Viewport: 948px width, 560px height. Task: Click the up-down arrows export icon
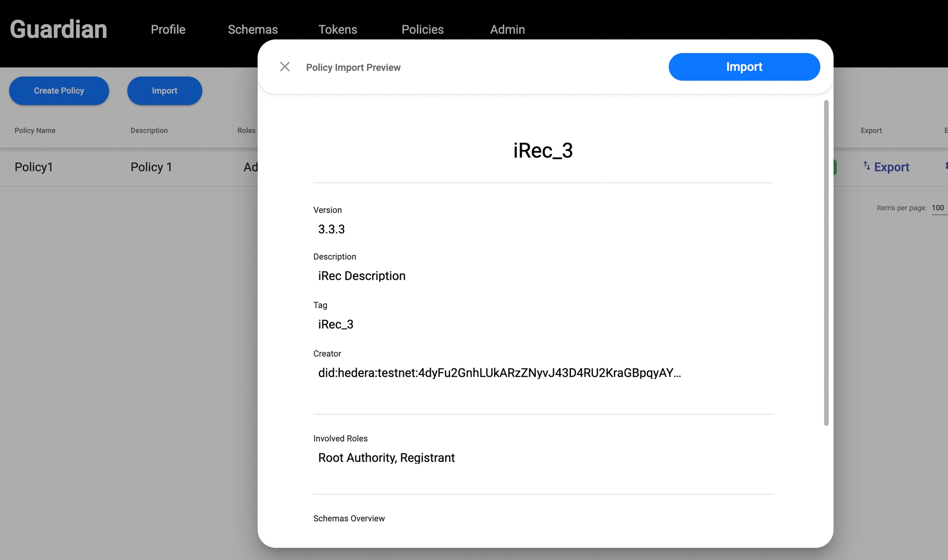867,166
